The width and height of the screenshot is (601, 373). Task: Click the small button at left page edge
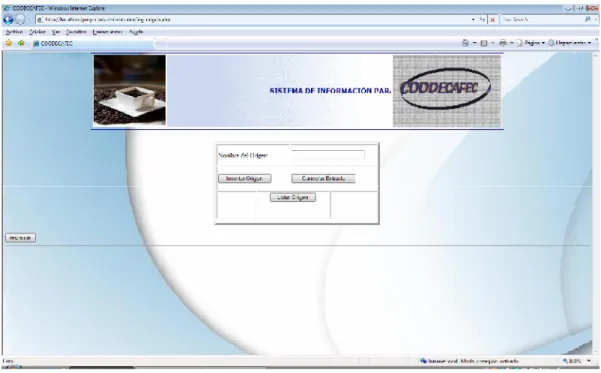coord(21,238)
